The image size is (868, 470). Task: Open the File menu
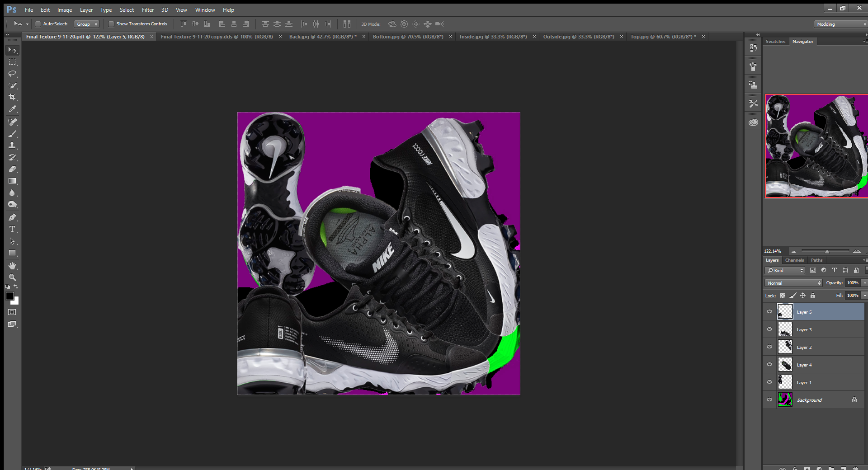click(x=29, y=10)
